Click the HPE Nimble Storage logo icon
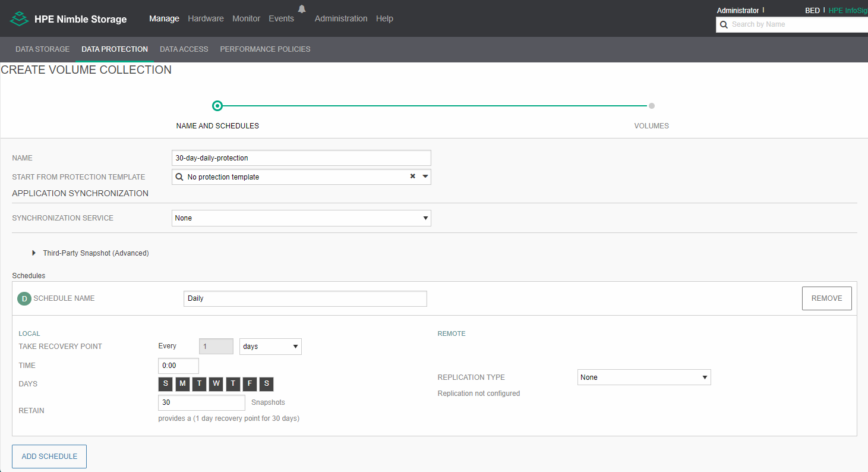 click(19, 18)
